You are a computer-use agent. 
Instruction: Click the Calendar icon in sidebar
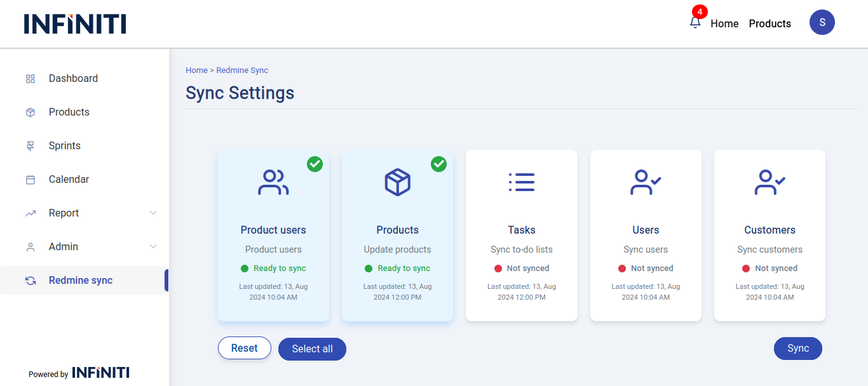[31, 180]
